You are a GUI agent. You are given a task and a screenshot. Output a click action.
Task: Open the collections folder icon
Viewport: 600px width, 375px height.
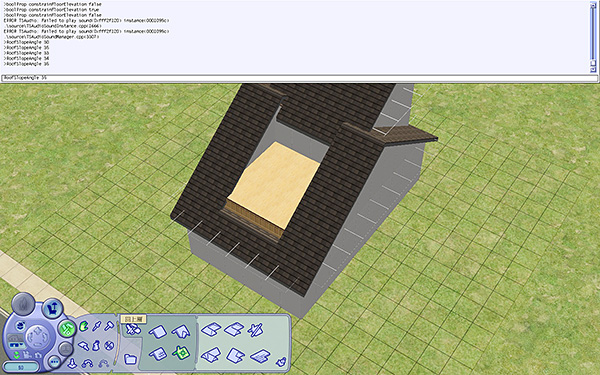(130, 359)
